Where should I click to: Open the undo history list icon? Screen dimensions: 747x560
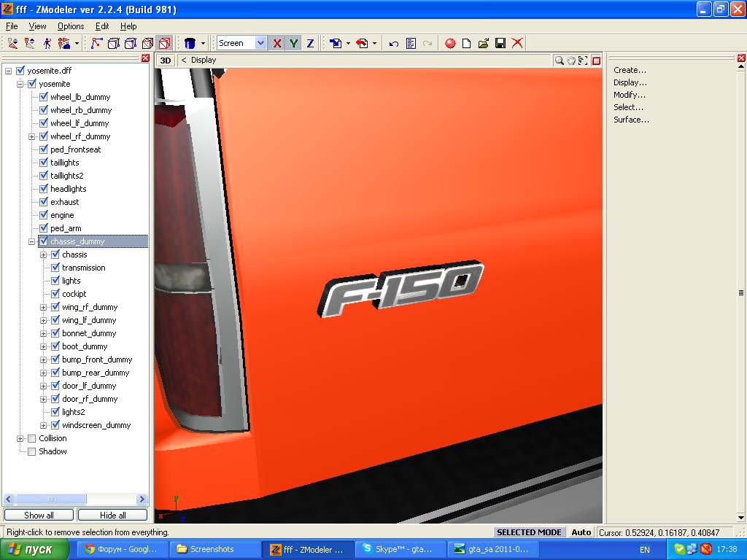tap(411, 43)
